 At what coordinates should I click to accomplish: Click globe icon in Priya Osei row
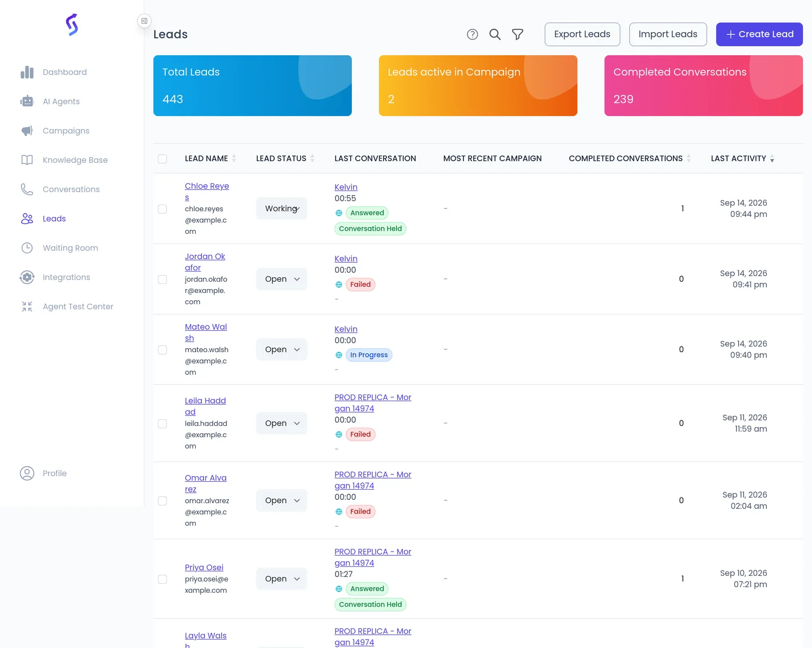[x=339, y=589]
